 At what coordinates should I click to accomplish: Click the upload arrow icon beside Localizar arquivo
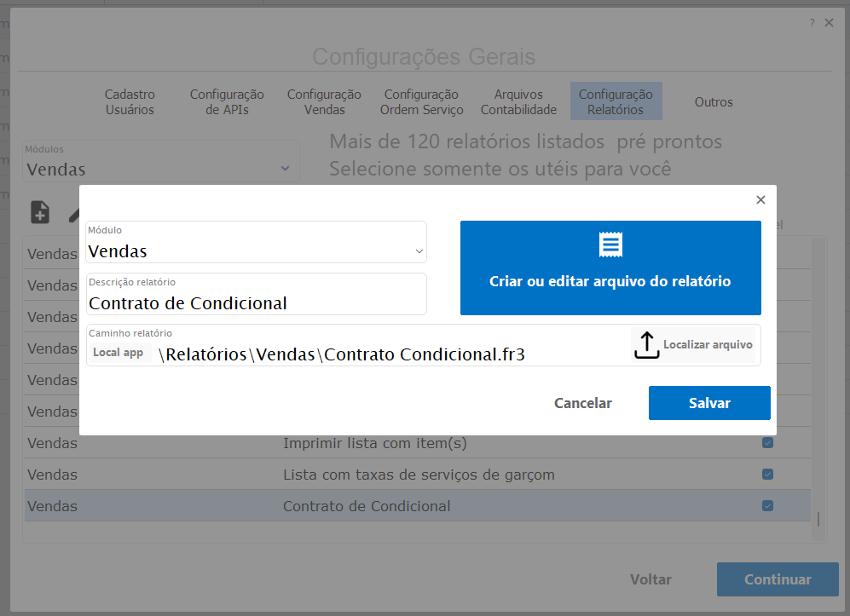(646, 345)
